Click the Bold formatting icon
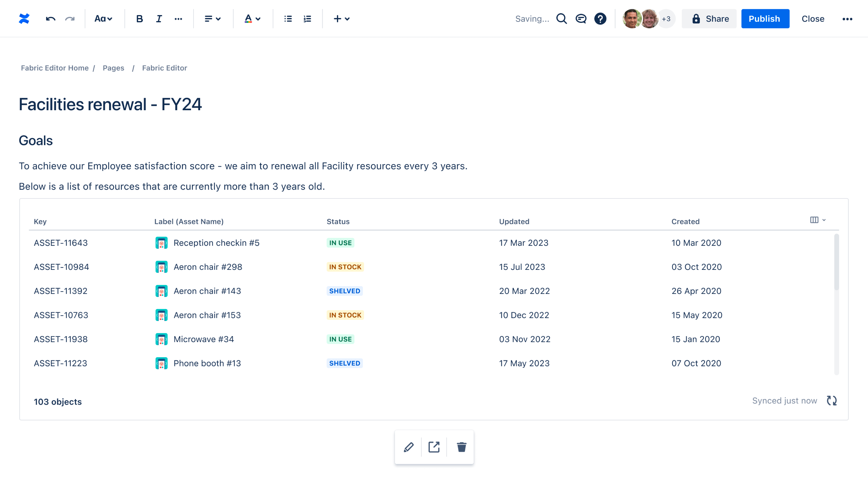868x482 pixels. pos(139,18)
